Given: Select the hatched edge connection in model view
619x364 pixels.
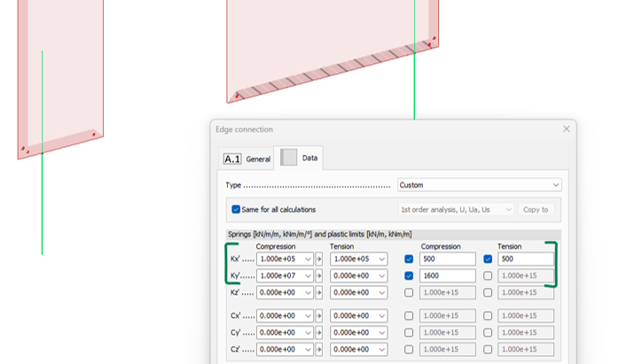Looking at the screenshot, I should pyautogui.click(x=333, y=70).
